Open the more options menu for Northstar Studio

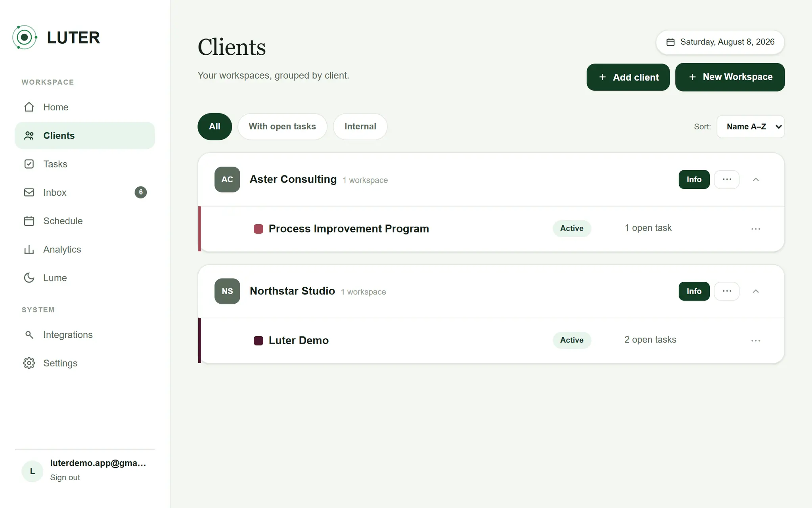tap(727, 291)
